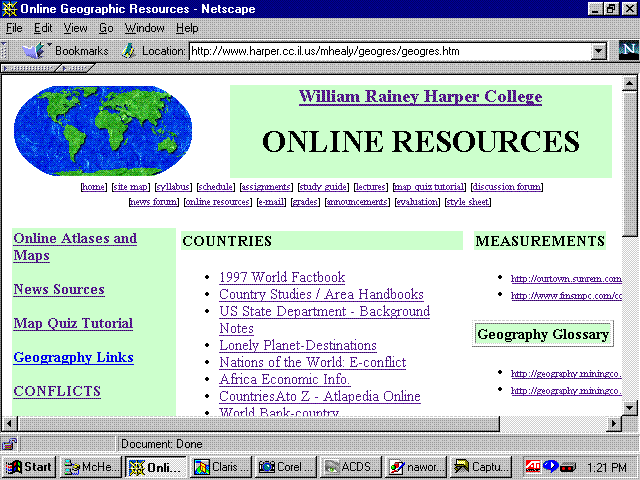This screenshot has width=640, height=480.
Task: Open the site map link
Action: (x=131, y=187)
